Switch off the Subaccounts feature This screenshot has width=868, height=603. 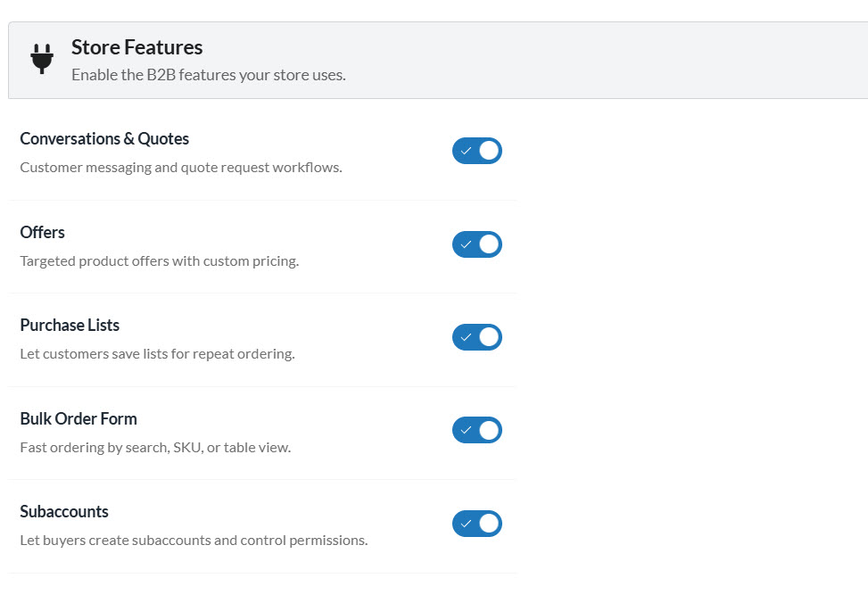[476, 524]
